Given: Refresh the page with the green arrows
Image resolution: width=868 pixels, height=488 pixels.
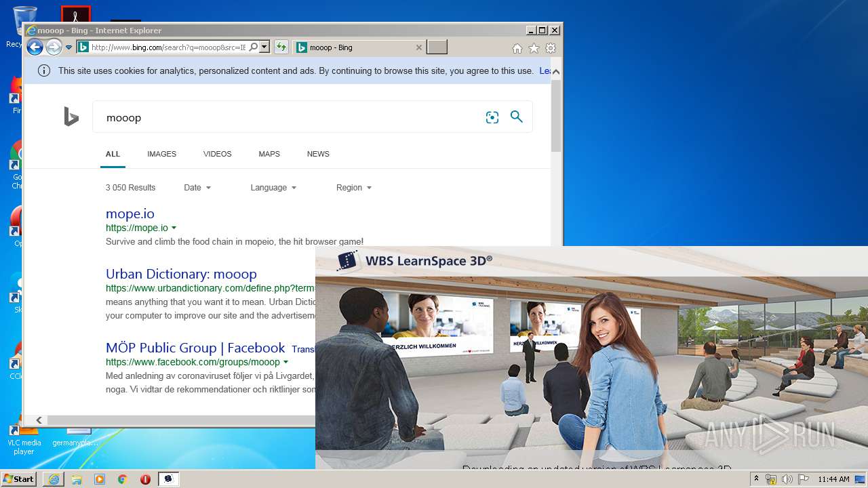Looking at the screenshot, I should pos(281,47).
